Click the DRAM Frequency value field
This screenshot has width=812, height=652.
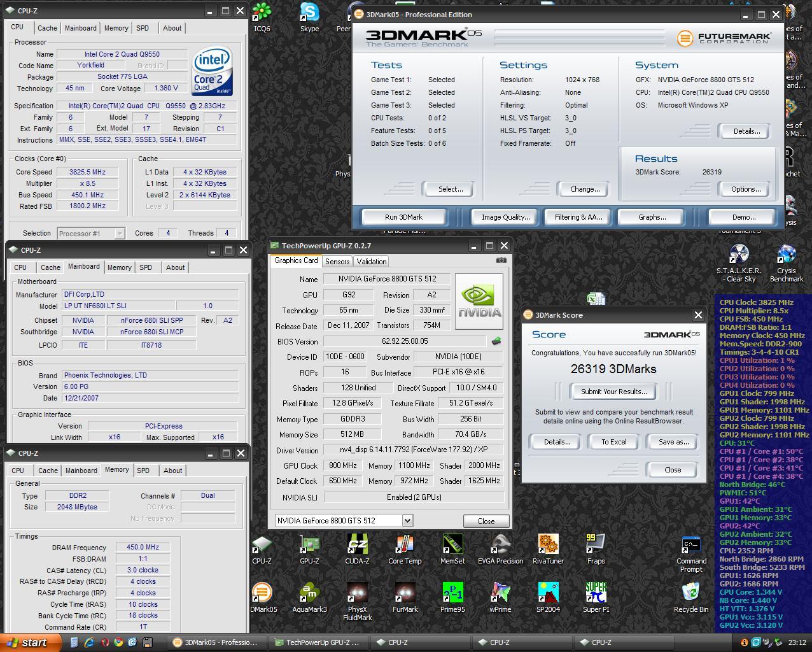point(143,547)
